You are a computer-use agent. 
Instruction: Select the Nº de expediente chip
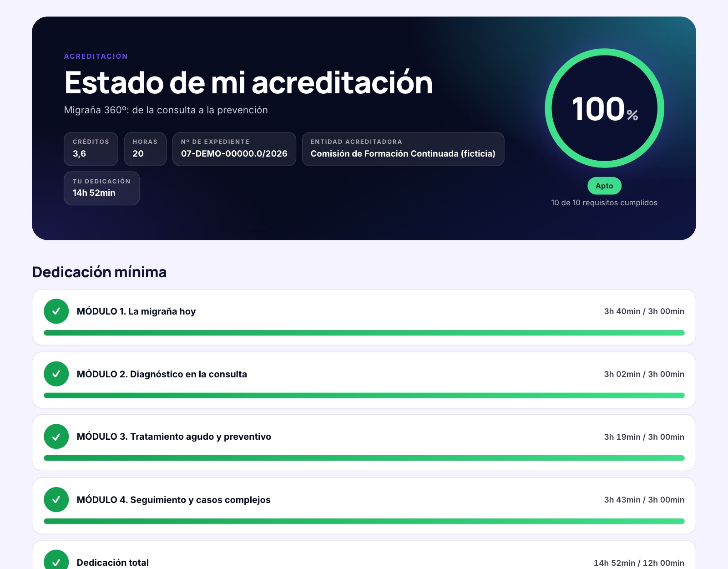point(234,149)
